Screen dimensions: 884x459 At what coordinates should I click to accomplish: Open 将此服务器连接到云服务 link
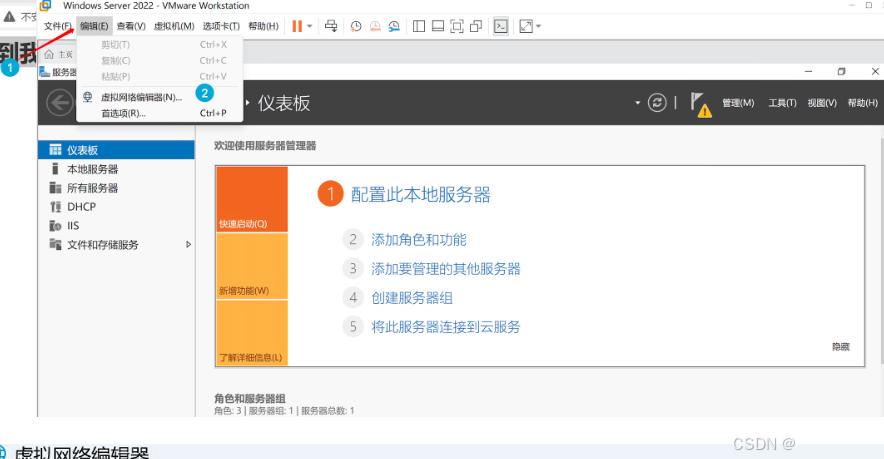(446, 326)
